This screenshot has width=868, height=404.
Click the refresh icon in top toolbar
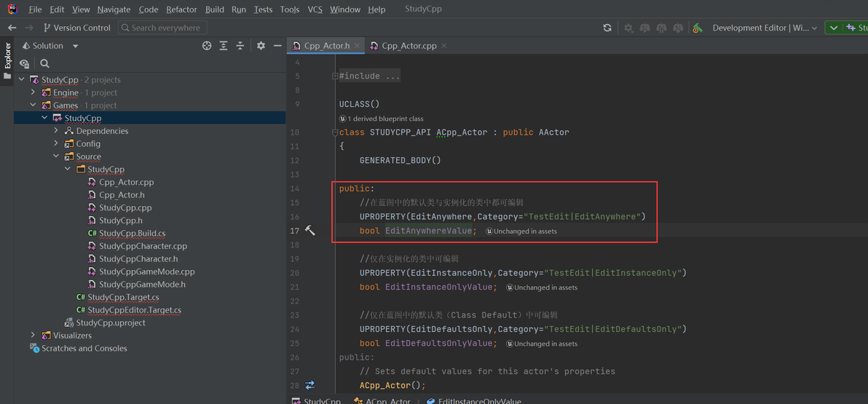point(607,28)
